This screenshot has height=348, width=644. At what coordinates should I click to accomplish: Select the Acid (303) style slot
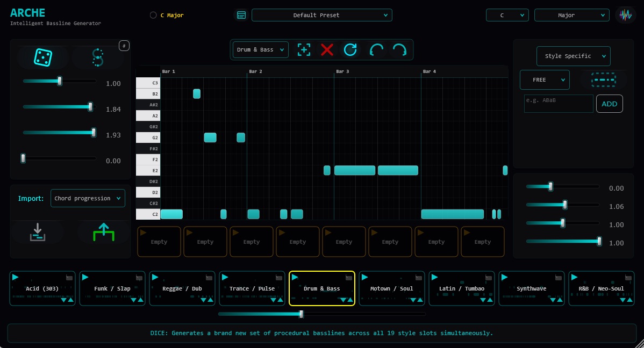[x=42, y=288]
